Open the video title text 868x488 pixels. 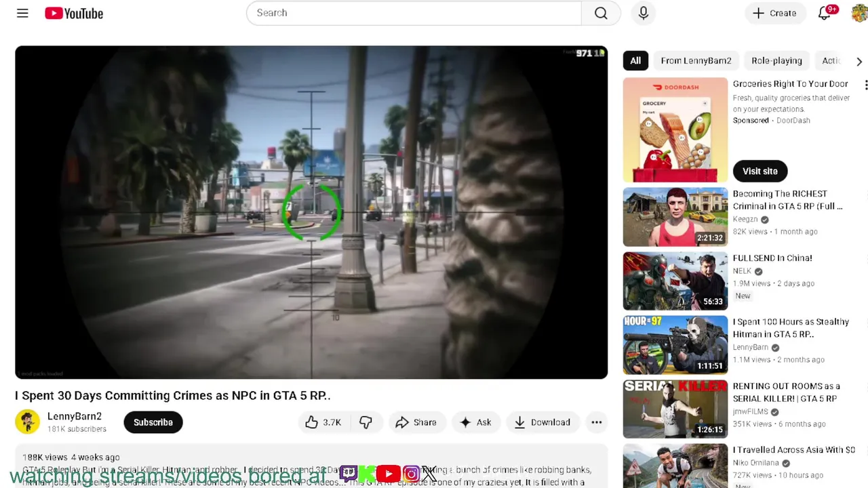pos(173,395)
